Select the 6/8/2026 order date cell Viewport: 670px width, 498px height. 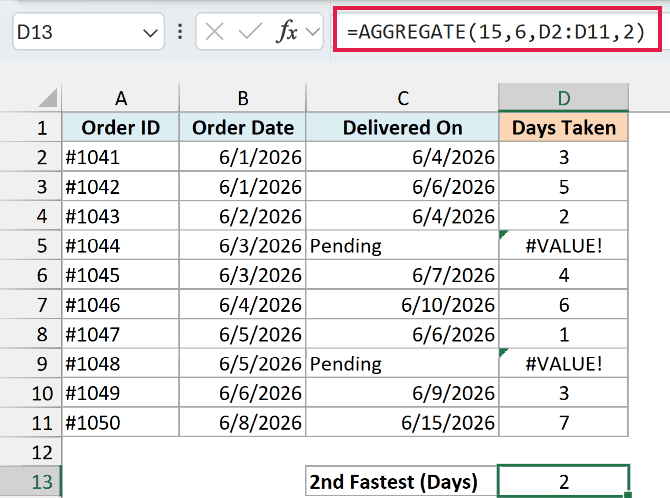pos(243,422)
